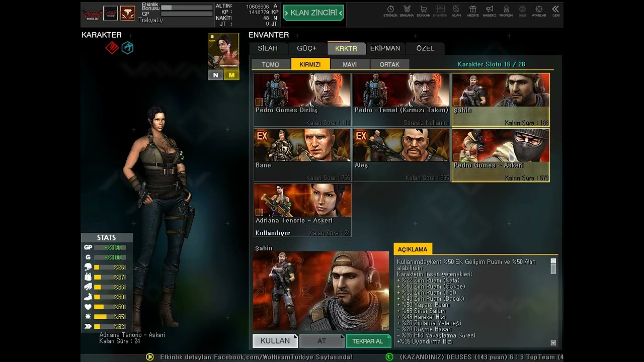Click the Wolfteam Diriliş logo
Screen dimensions: 644x362
92,14
